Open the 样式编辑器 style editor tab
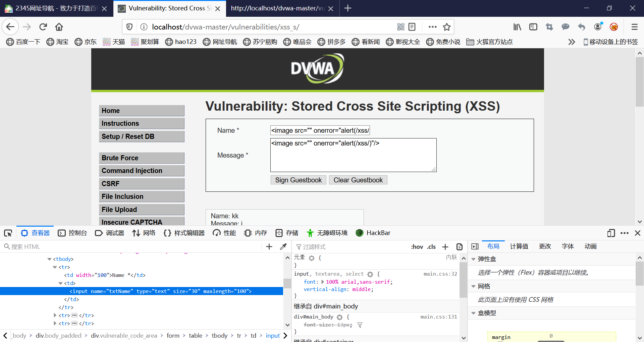Screen dimensions: 644x342 [184, 233]
